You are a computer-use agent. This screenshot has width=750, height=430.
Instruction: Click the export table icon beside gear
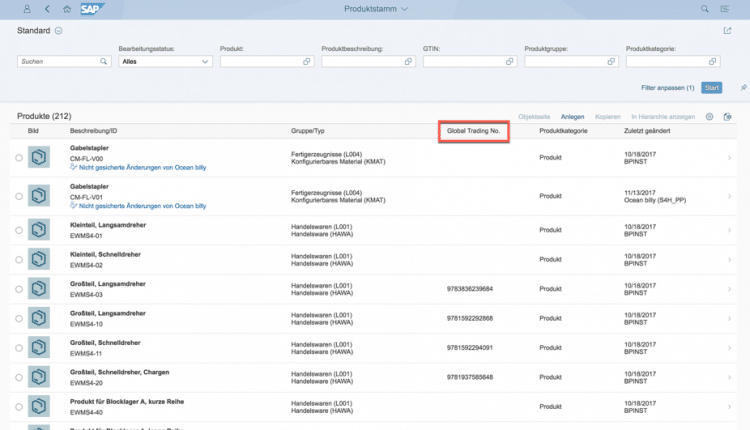pos(726,116)
